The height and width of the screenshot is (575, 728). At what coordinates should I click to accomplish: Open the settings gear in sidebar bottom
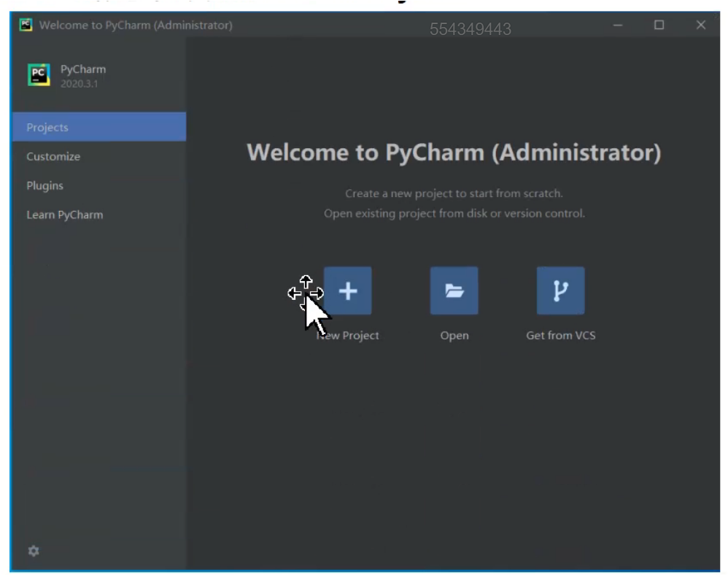pos(33,552)
